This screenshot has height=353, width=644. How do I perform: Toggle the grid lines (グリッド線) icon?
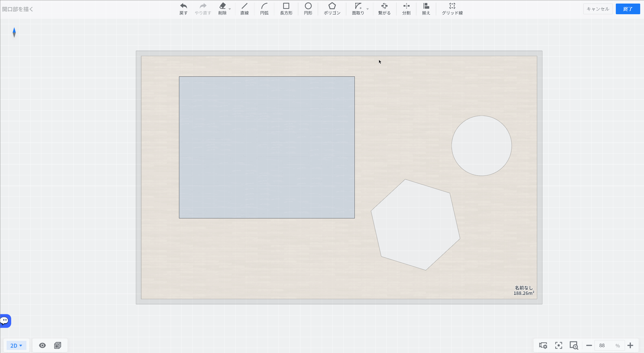coord(452,6)
